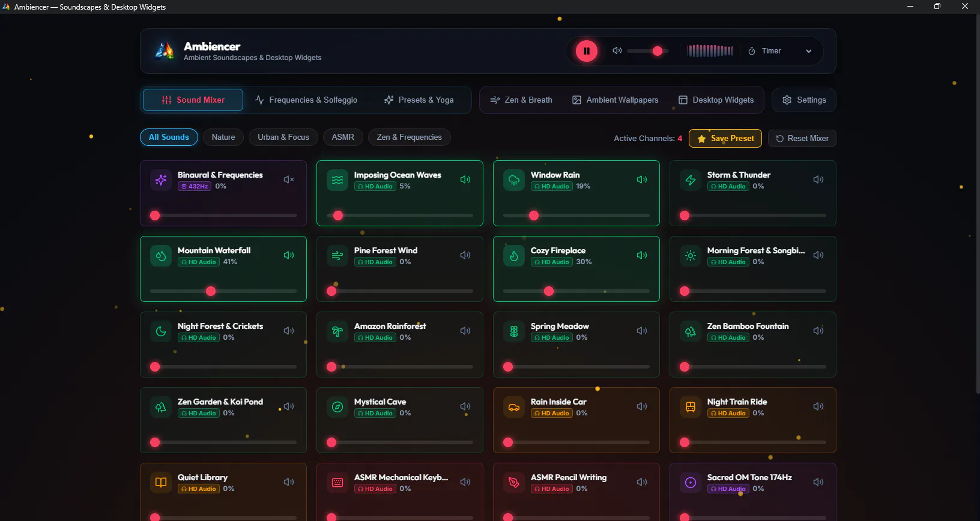
Task: Toggle the Cozy Fireplace speaker button
Action: pos(642,255)
